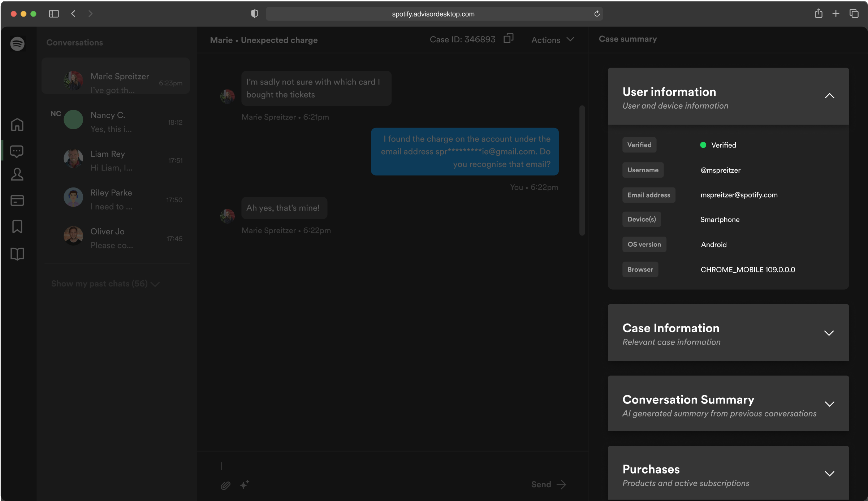Select Liam Rey conversation
The height and width of the screenshot is (501, 868).
tap(116, 160)
